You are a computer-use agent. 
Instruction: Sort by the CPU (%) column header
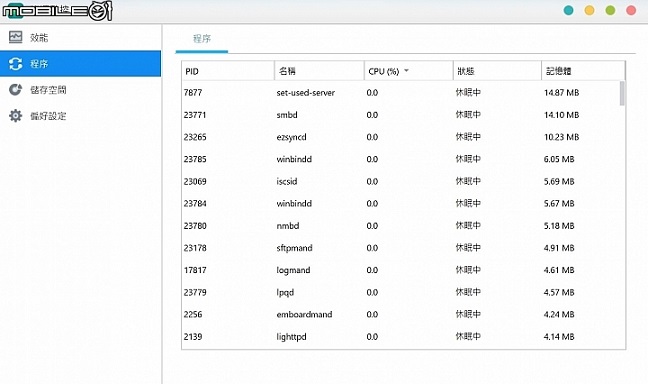408,71
